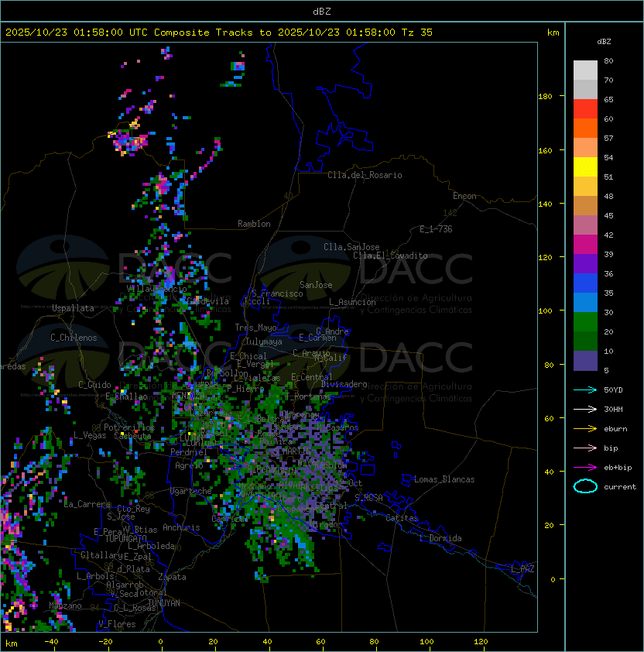Click the 'L_Dormida' map label
The image size is (644, 652).
(x=440, y=538)
